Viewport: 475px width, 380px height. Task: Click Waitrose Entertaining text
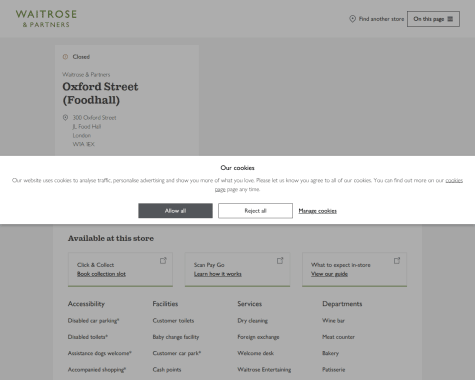[264, 369]
